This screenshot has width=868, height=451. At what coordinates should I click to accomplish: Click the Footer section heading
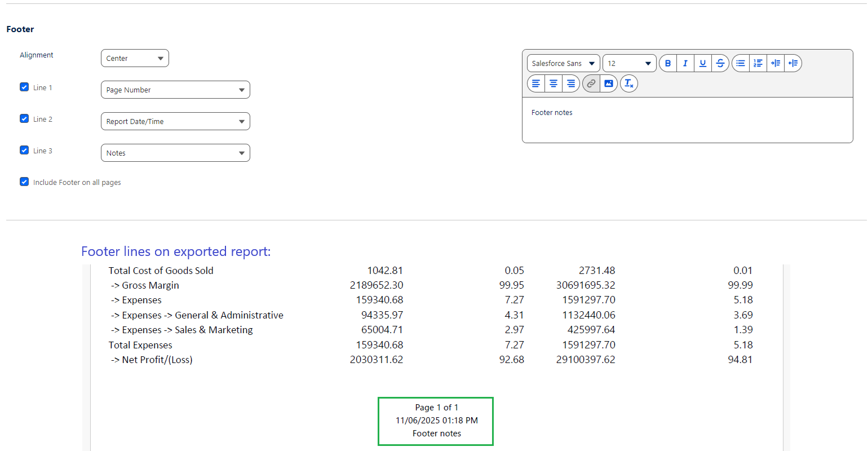pyautogui.click(x=20, y=29)
